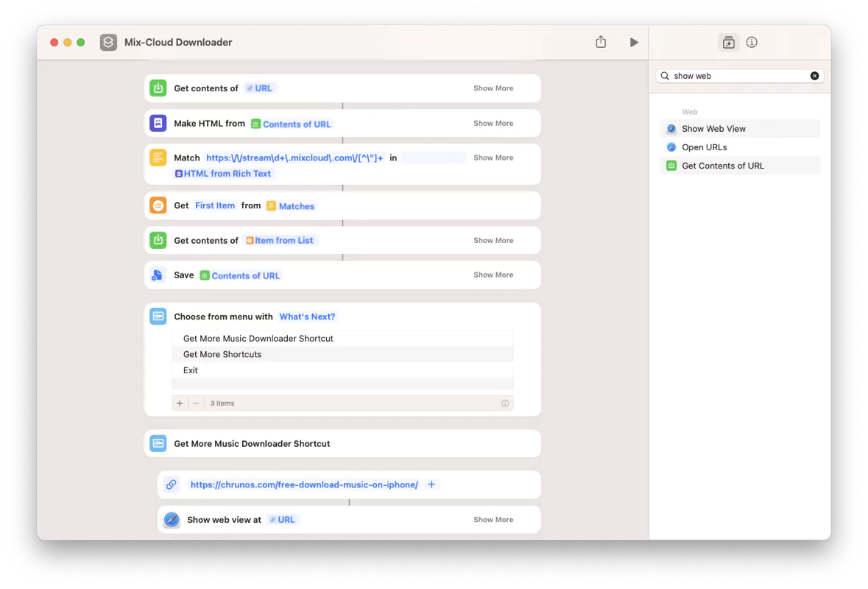
Task: Expand Show More on Match text action
Action: (x=493, y=158)
